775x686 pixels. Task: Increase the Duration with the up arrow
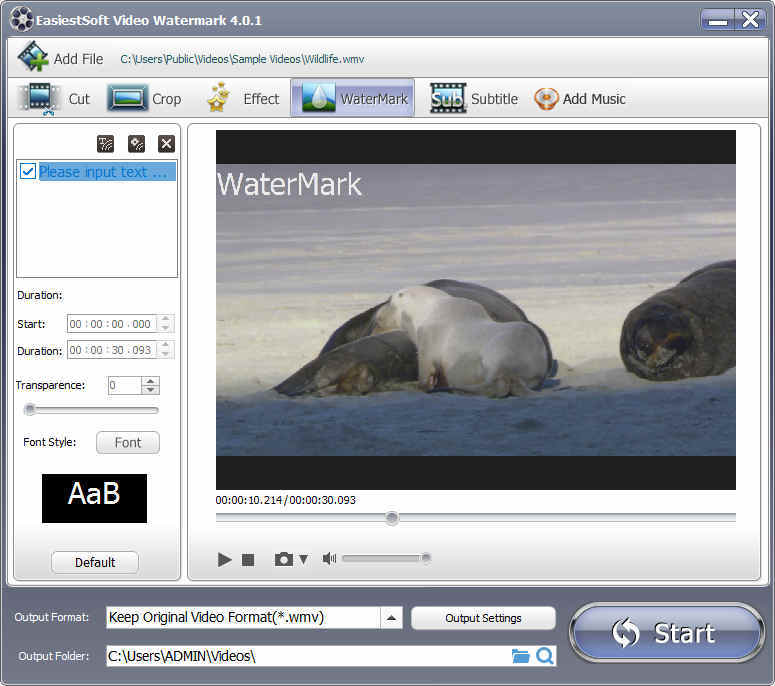point(165,345)
